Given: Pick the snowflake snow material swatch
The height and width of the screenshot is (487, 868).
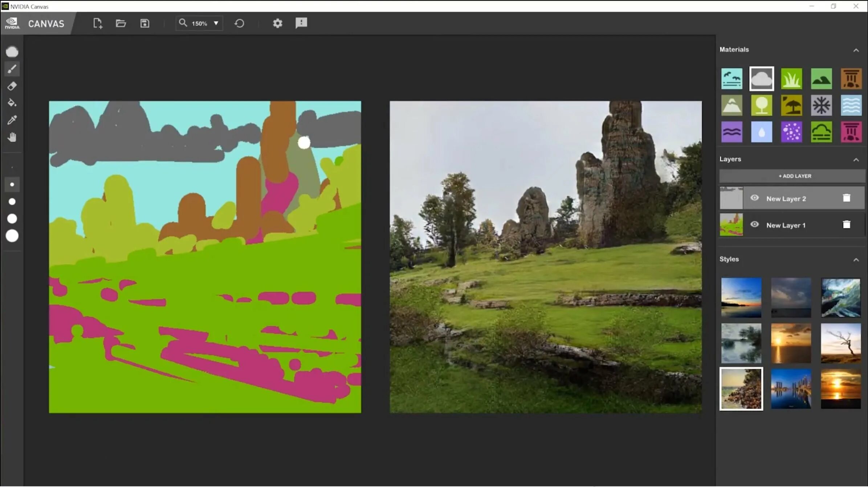Looking at the screenshot, I should tap(821, 105).
